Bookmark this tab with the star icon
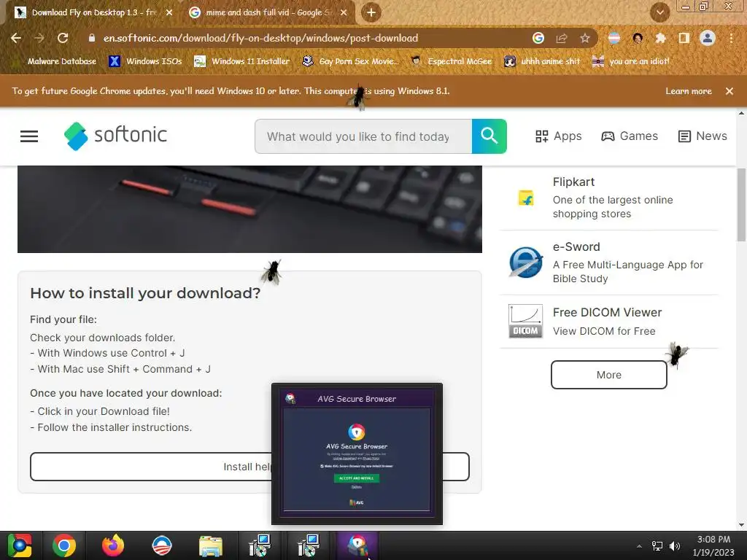Image resolution: width=747 pixels, height=560 pixels. [x=585, y=38]
